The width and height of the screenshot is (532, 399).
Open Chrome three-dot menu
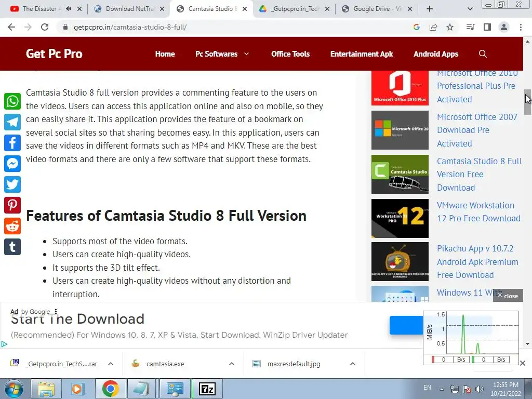[521, 27]
